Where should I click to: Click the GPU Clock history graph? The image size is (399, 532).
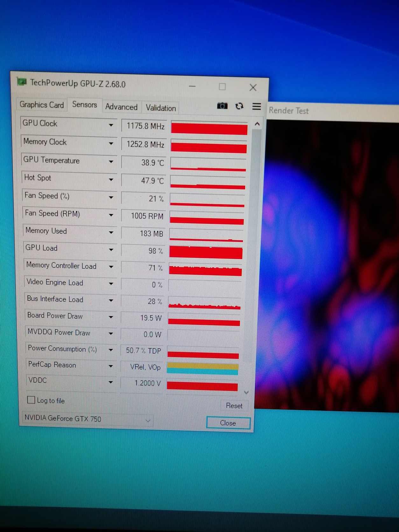click(x=209, y=128)
